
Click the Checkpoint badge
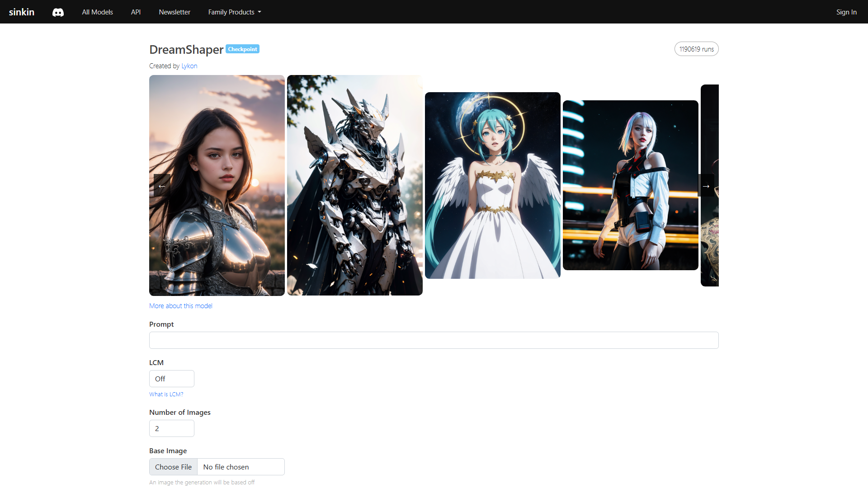tap(242, 49)
